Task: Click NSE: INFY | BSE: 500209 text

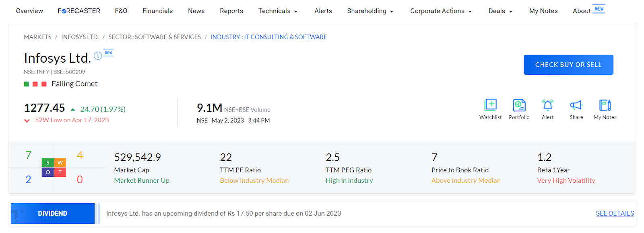Action: tap(54, 72)
